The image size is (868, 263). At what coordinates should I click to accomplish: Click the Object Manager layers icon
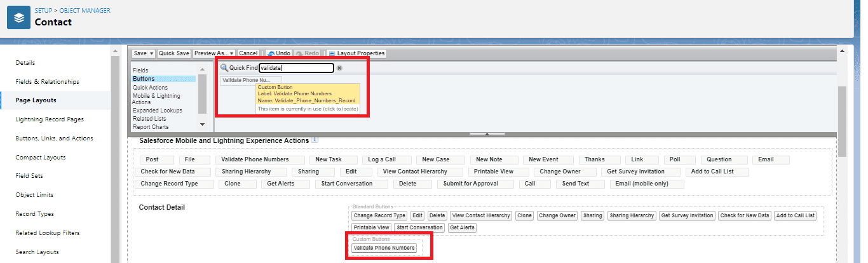[19, 18]
